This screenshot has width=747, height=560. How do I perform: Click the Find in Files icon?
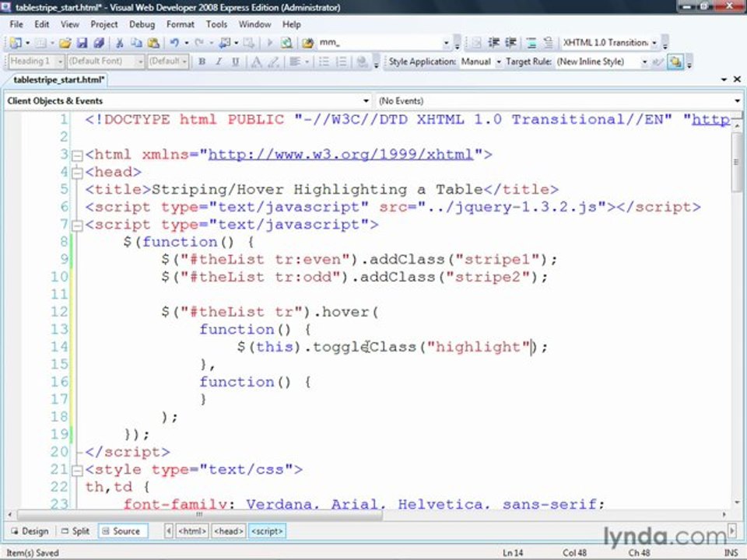click(308, 43)
